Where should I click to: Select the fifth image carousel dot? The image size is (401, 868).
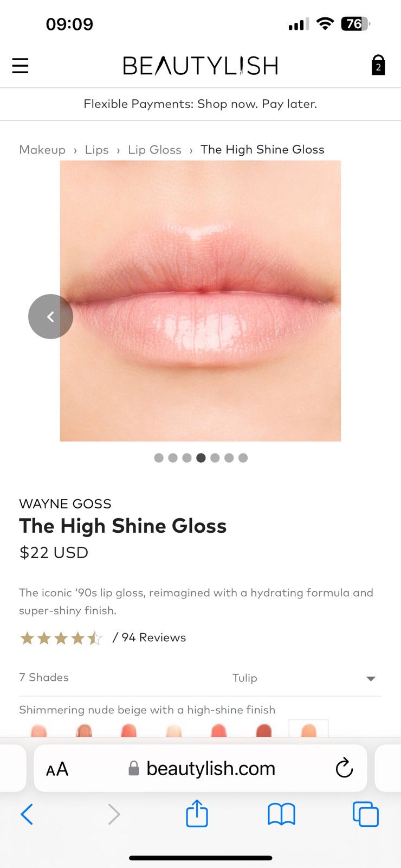[x=215, y=458]
